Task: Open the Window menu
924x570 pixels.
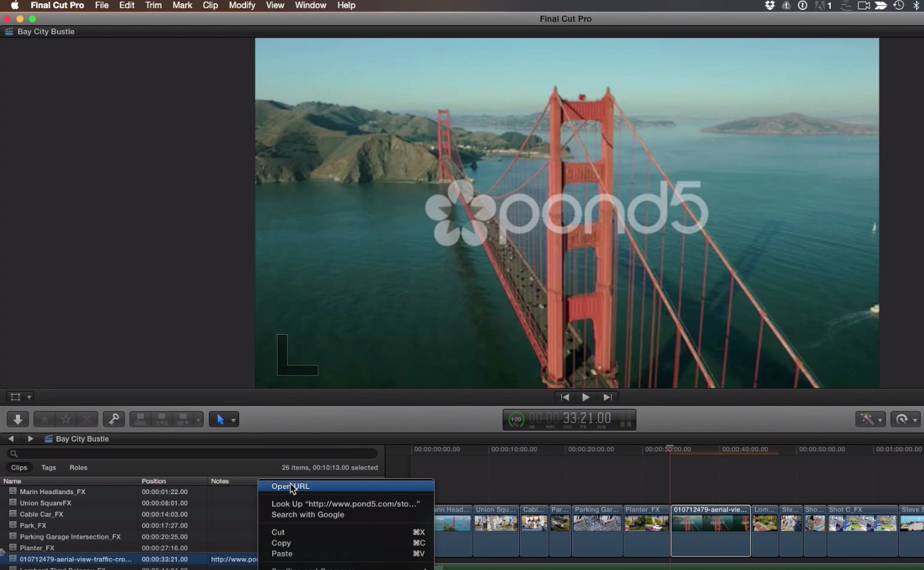Action: [311, 5]
